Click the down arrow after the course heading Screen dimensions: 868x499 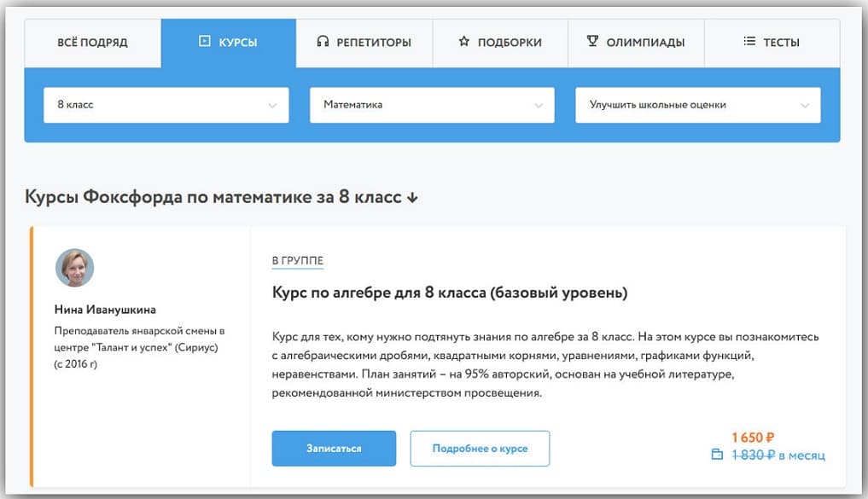[412, 198]
